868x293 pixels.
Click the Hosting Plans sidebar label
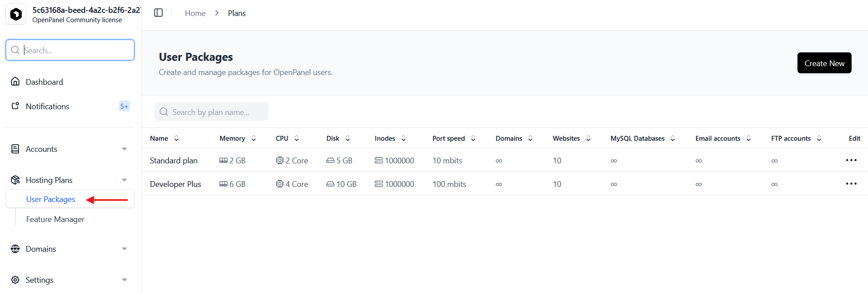(x=49, y=180)
